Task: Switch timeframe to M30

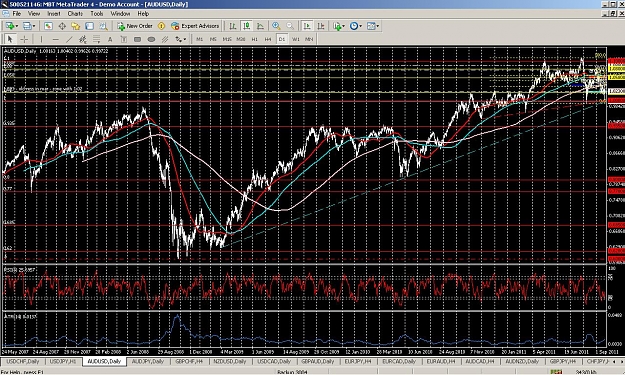Action: pyautogui.click(x=240, y=39)
